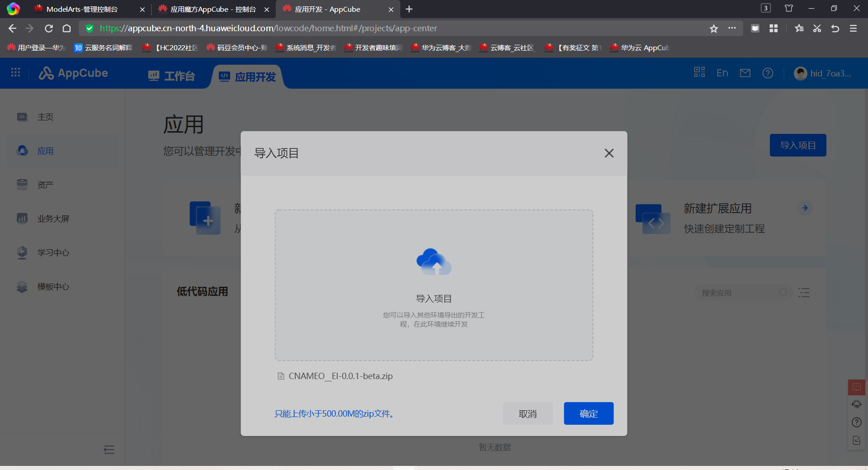Viewport: 868px width, 470px height.
Task: Open the floating help icon
Action: coord(857,423)
